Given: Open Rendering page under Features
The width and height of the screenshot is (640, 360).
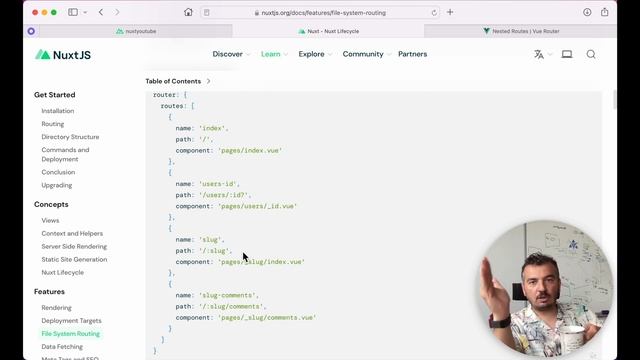Looking at the screenshot, I should coord(56,308).
